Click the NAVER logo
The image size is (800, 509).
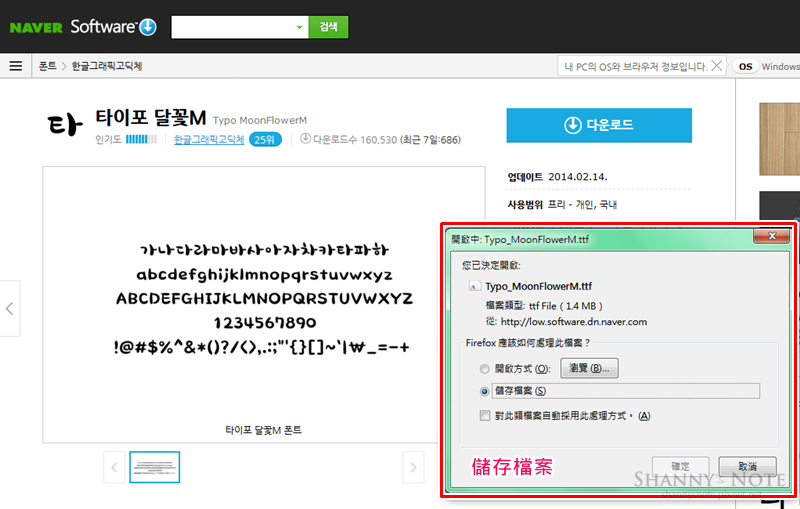coord(36,28)
